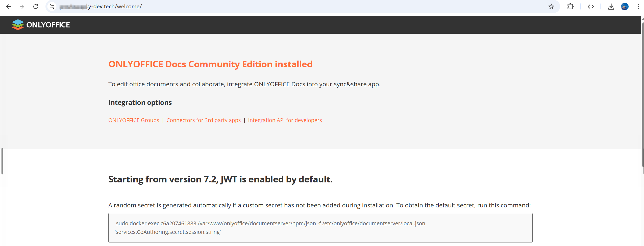Visit Integration API for developers link

pos(285,120)
